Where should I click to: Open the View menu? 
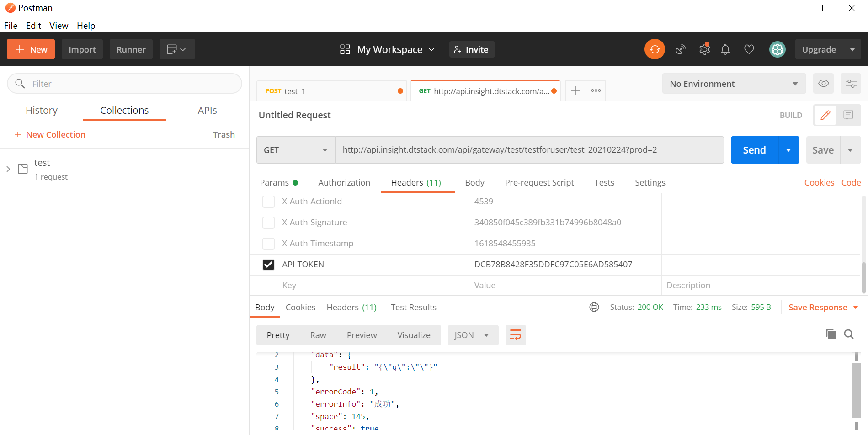click(59, 26)
